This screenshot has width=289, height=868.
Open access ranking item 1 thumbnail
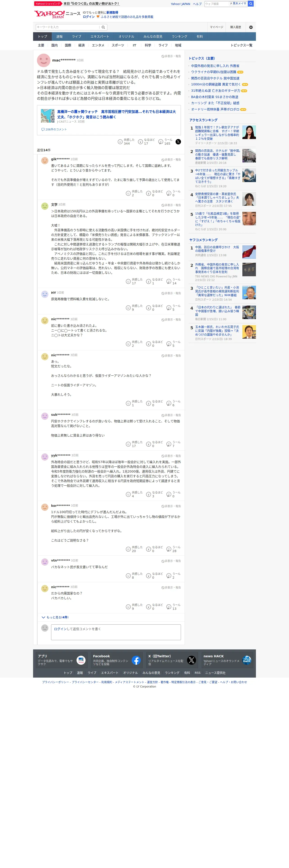click(249, 132)
